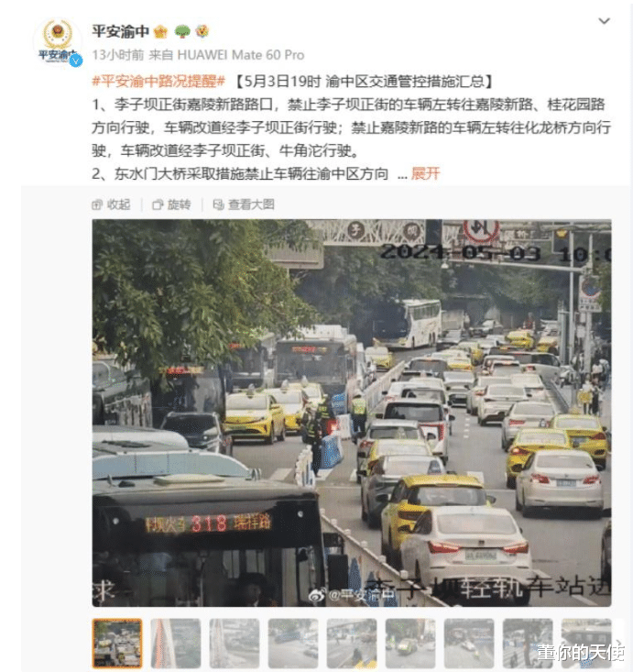Click the sunflower badge icon

pos(202,31)
